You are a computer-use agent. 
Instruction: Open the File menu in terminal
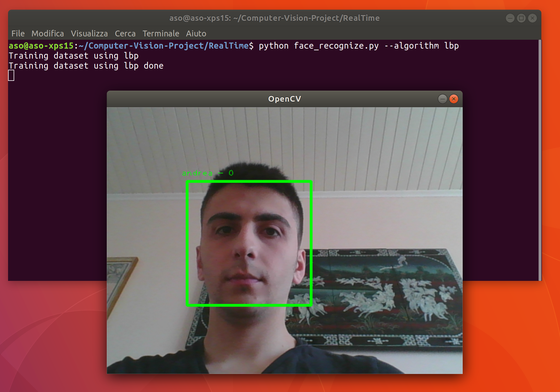pyautogui.click(x=18, y=34)
